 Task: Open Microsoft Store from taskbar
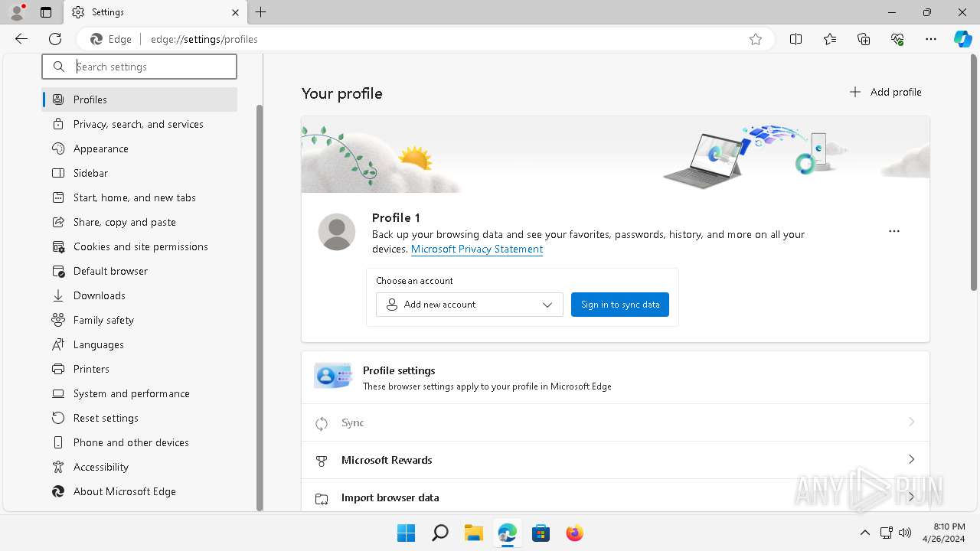coord(541,533)
